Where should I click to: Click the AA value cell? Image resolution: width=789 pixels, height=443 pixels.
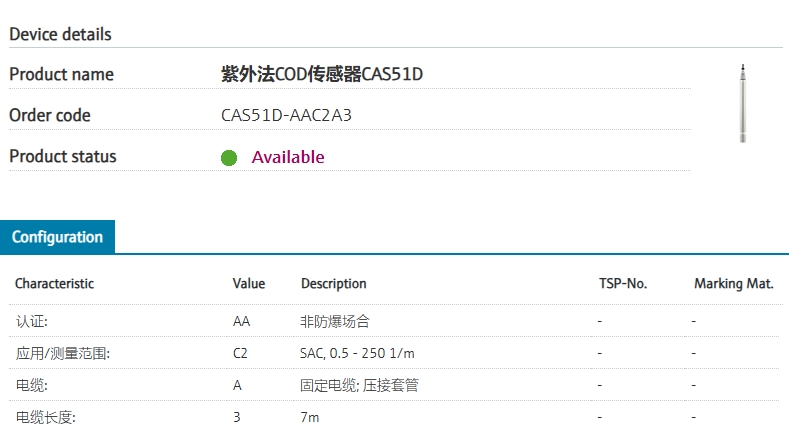pyautogui.click(x=242, y=322)
